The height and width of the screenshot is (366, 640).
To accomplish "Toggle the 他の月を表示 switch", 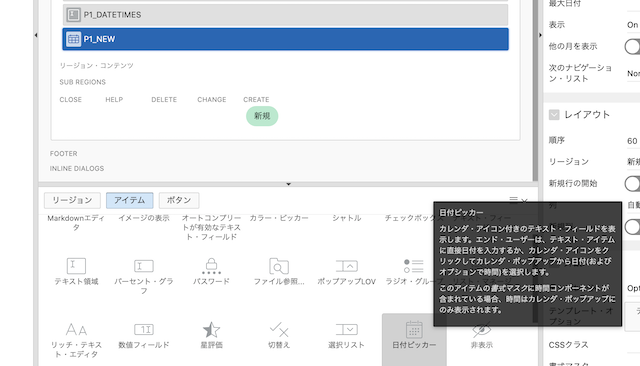I will [x=632, y=47].
